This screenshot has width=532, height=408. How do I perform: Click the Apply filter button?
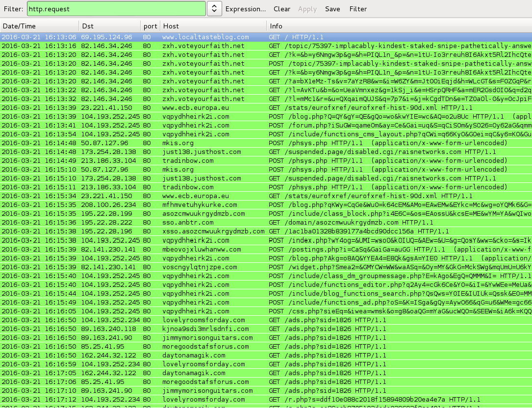click(x=307, y=9)
